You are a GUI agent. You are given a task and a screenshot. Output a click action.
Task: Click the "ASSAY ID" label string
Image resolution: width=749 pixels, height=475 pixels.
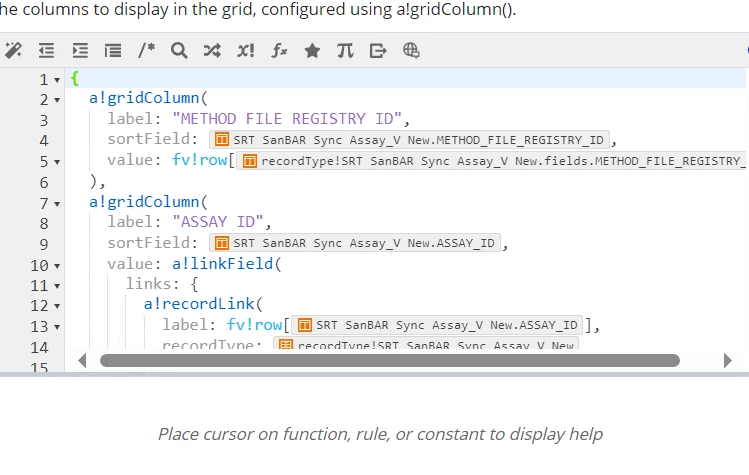tap(218, 222)
